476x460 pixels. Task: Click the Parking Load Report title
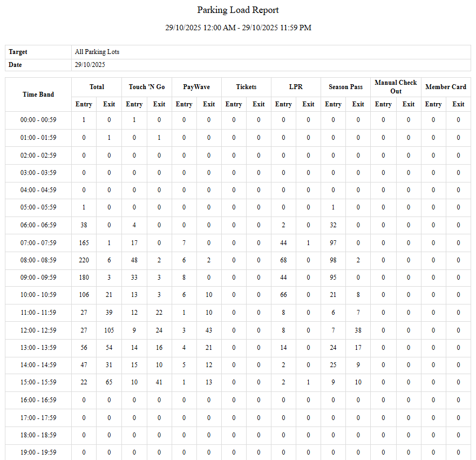click(x=237, y=10)
